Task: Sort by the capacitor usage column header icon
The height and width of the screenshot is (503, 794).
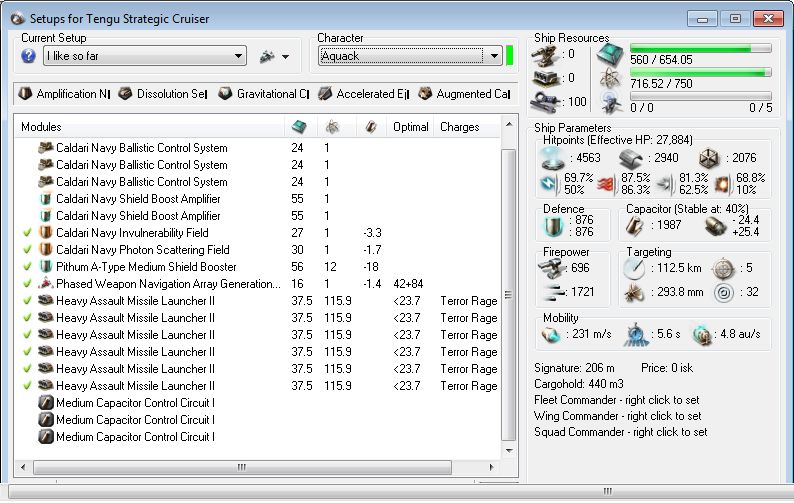Action: tap(371, 127)
